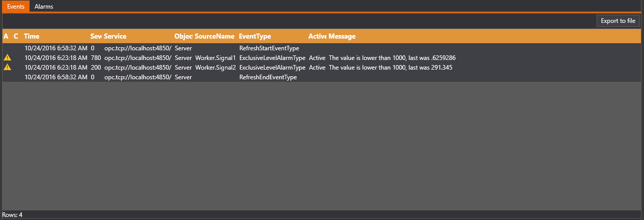Click the C column header
Image resolution: width=644 pixels, height=220 pixels.
pyautogui.click(x=16, y=37)
